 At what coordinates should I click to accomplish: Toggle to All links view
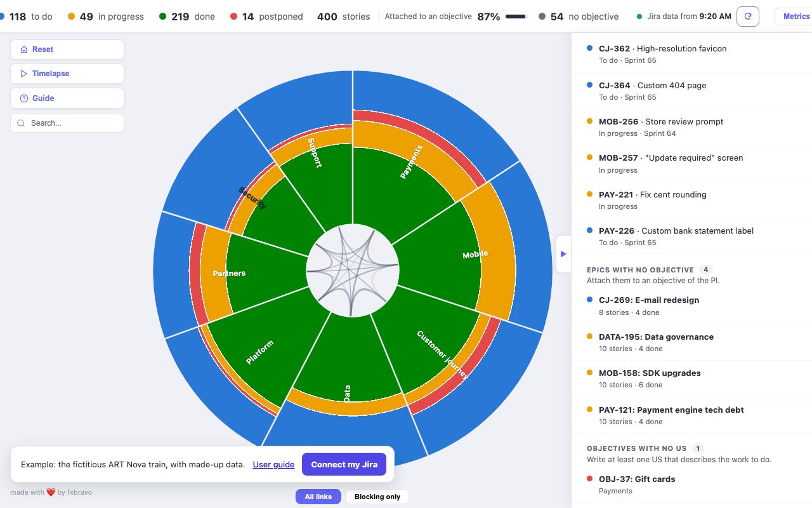pos(318,497)
